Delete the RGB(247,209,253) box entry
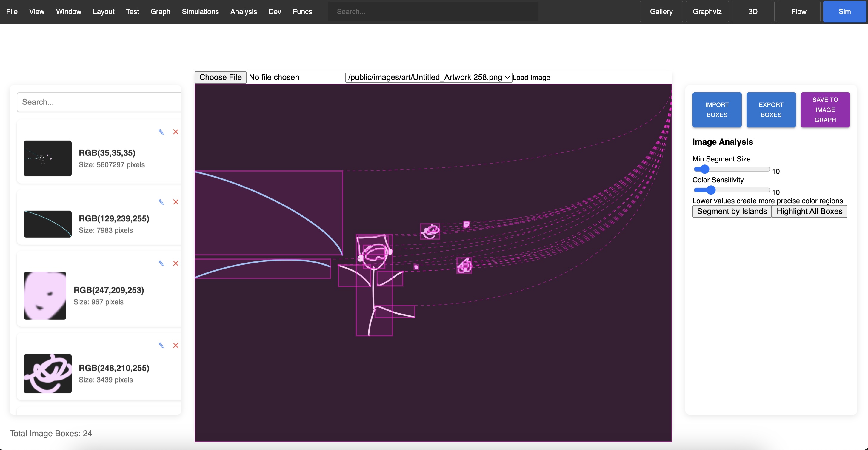Screen dimensions: 868x450 click(176, 263)
